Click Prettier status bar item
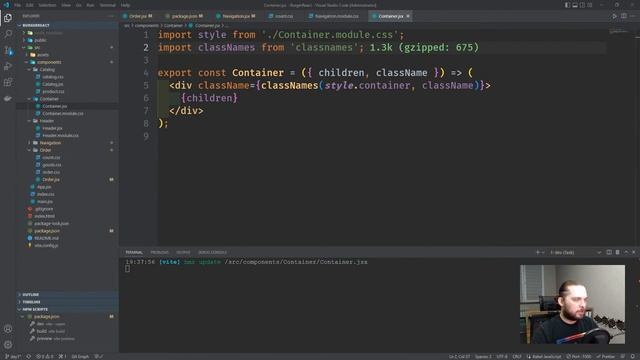Screen dimensions: 640x360 click(x=606, y=356)
